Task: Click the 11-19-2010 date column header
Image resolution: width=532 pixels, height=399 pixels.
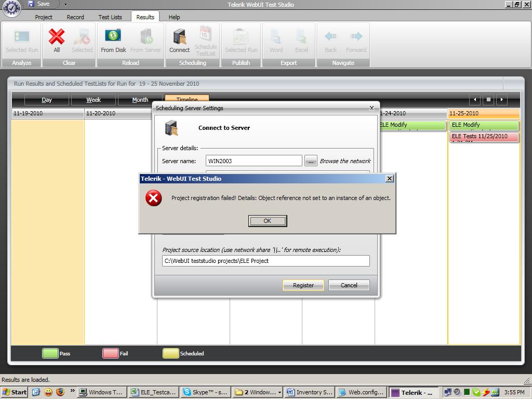Action: [x=48, y=113]
